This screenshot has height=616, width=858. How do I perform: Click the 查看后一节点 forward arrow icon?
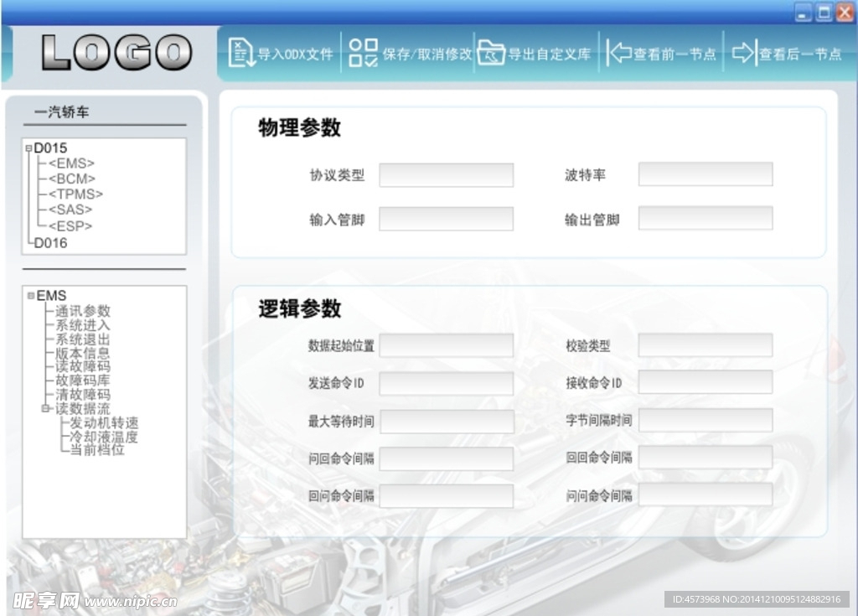(x=742, y=51)
